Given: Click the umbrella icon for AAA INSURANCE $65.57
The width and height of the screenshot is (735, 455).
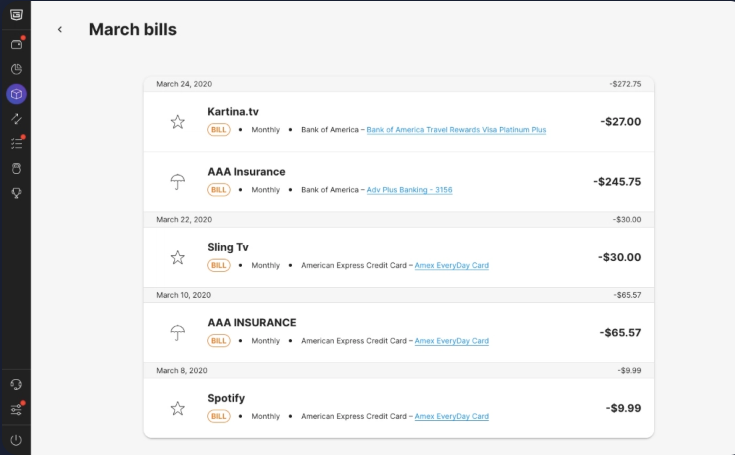Looking at the screenshot, I should click(178, 333).
